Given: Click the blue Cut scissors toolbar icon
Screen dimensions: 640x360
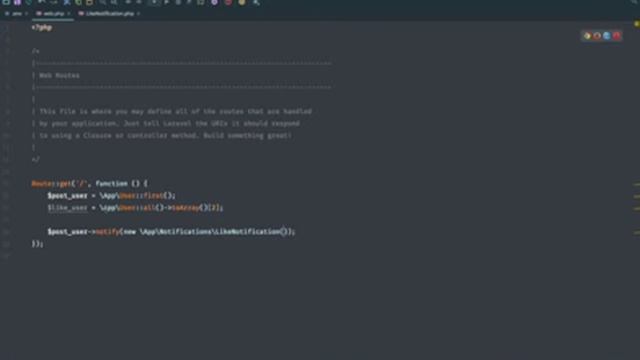Looking at the screenshot, I should tap(67, 2).
